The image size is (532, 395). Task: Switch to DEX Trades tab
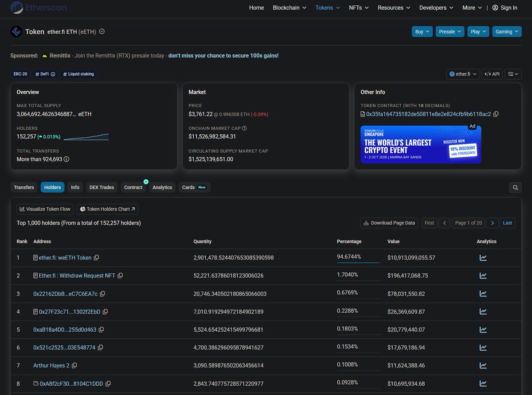coord(102,187)
